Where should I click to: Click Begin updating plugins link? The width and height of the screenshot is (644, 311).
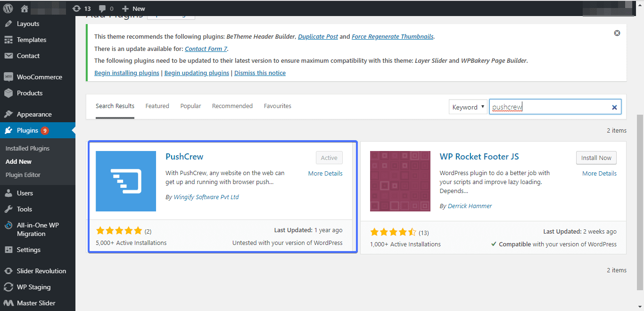pos(197,73)
